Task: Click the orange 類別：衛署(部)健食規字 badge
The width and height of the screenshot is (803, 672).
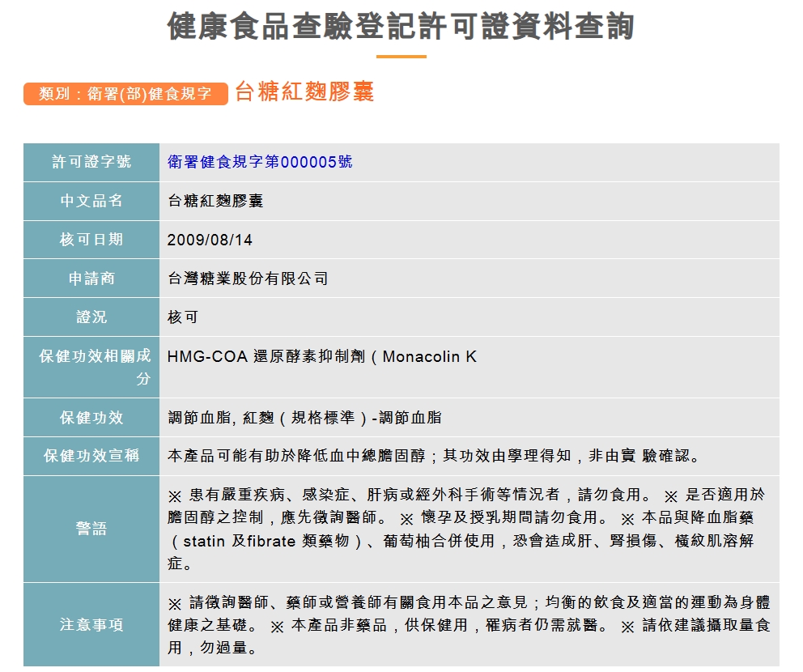Action: click(x=125, y=94)
